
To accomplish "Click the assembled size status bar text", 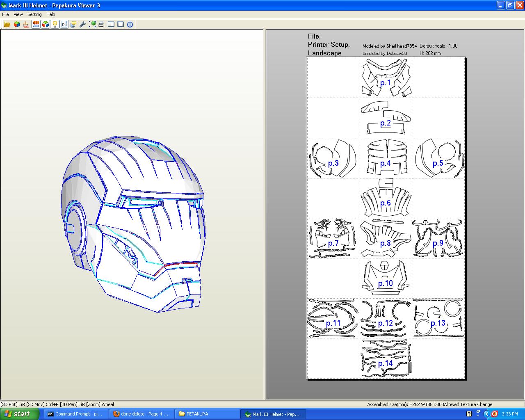I will (429, 404).
